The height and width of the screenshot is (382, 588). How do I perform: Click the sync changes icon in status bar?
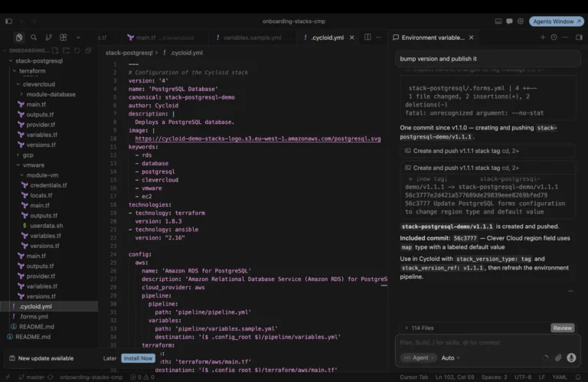point(51,377)
